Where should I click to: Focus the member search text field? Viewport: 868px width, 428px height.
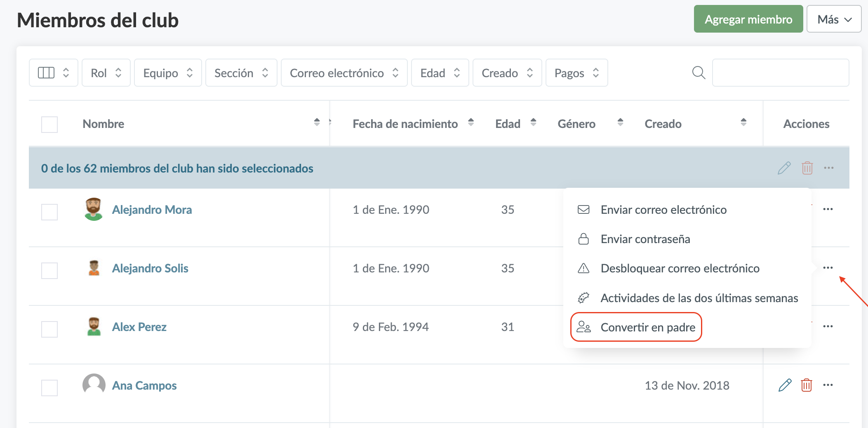(780, 73)
